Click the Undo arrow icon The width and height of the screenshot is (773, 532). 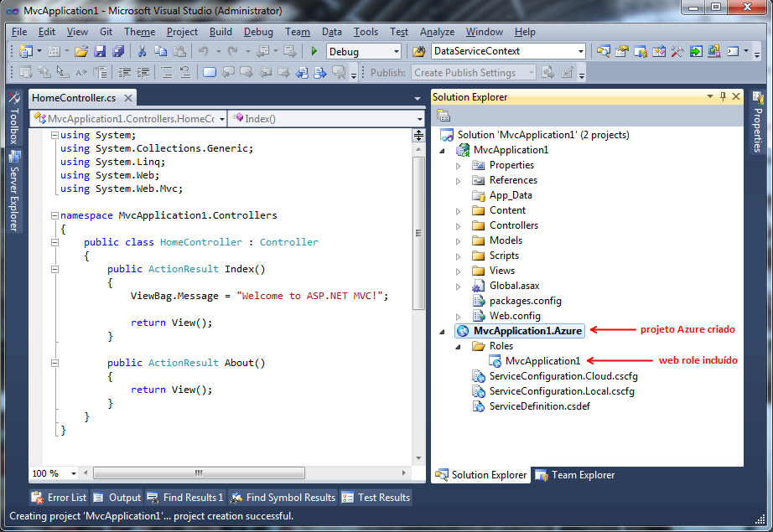click(203, 51)
